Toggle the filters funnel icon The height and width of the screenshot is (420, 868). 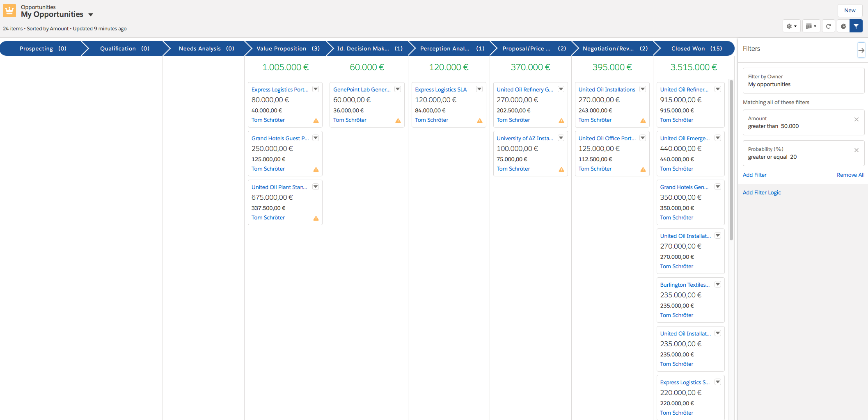click(x=856, y=26)
